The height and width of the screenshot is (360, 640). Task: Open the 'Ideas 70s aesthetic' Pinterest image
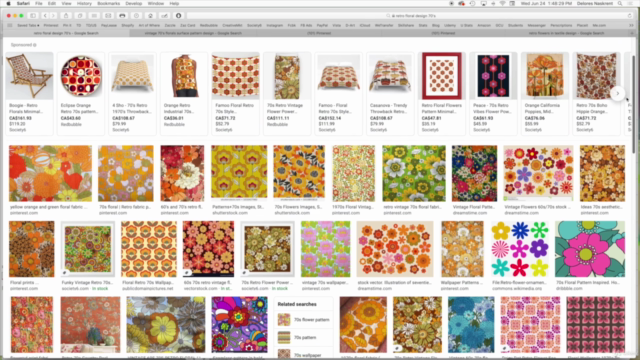tap(602, 173)
